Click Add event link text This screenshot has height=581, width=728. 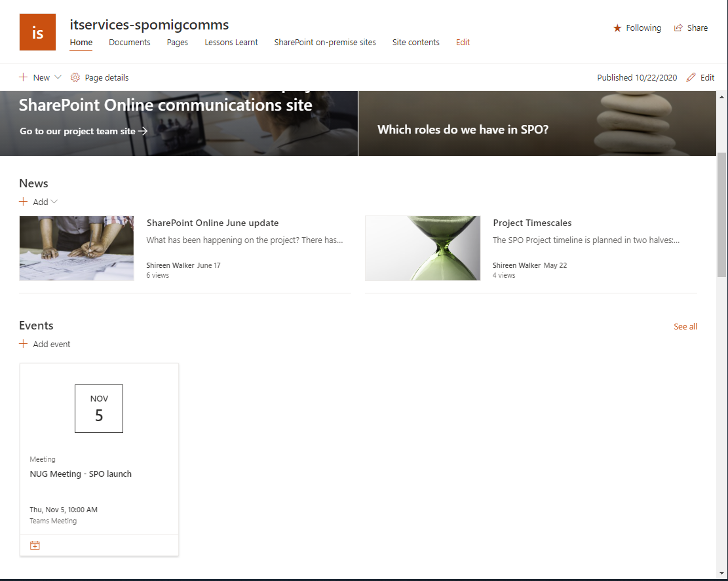pyautogui.click(x=52, y=344)
